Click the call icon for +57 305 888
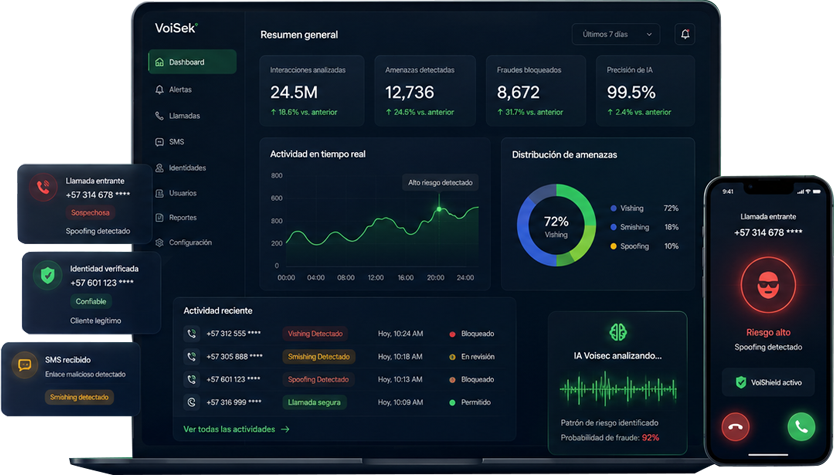834x475 pixels. (191, 356)
